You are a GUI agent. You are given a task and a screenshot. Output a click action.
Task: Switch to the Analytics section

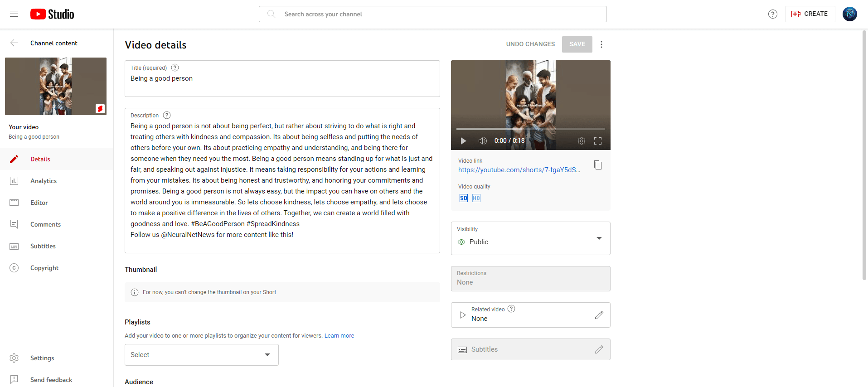(x=44, y=181)
